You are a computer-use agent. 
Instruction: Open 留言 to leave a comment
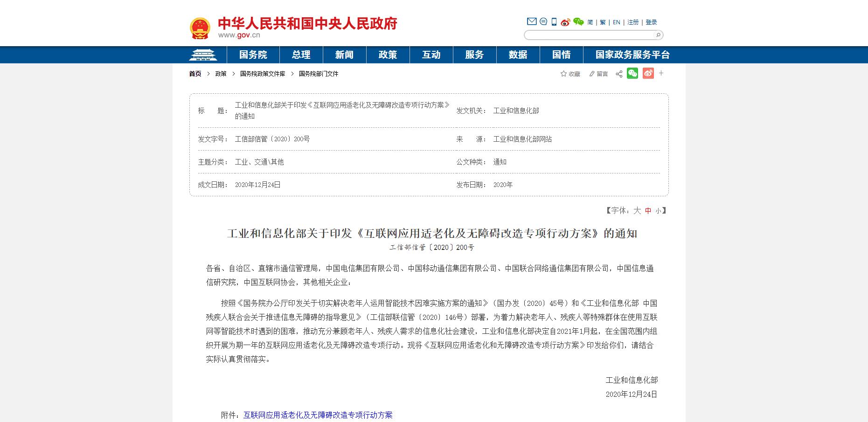click(x=601, y=73)
